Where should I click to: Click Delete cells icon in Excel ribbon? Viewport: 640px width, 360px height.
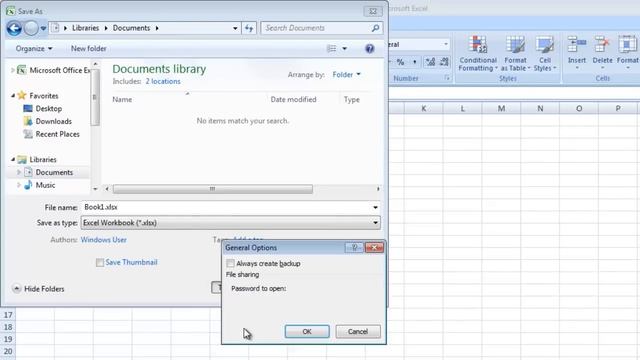pos(602,44)
